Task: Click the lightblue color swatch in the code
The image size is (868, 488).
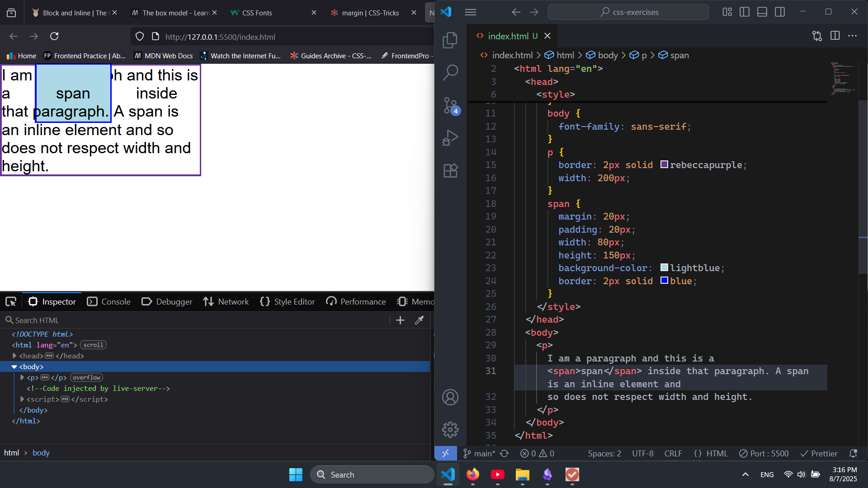Action: (x=664, y=267)
